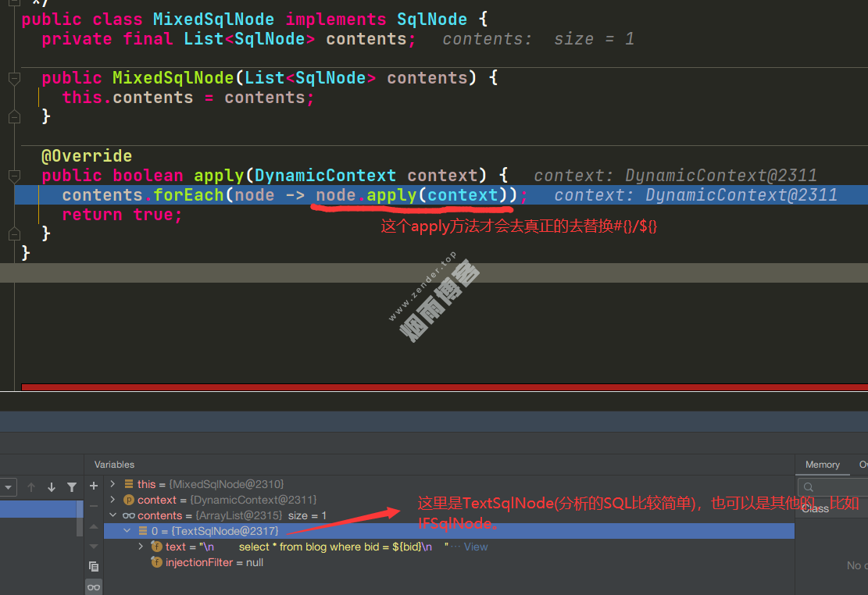
Task: Click the View link for text value
Action: [476, 547]
